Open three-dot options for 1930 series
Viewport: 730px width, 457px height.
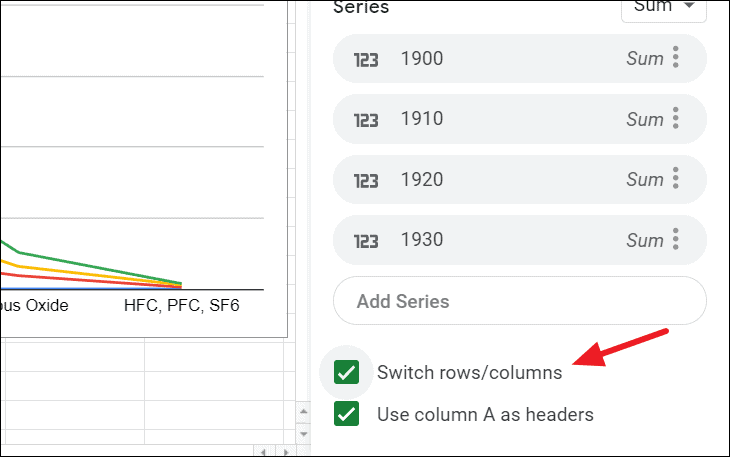[676, 239]
